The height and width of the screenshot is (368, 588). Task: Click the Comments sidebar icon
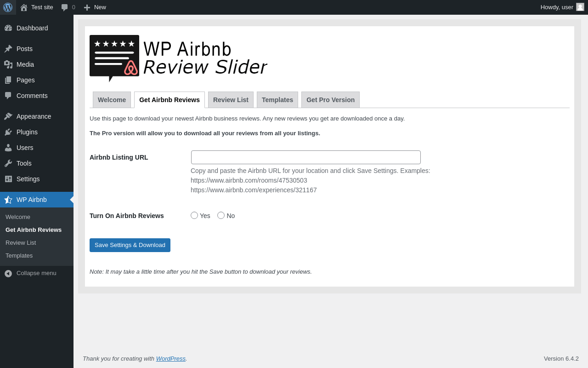point(8,96)
